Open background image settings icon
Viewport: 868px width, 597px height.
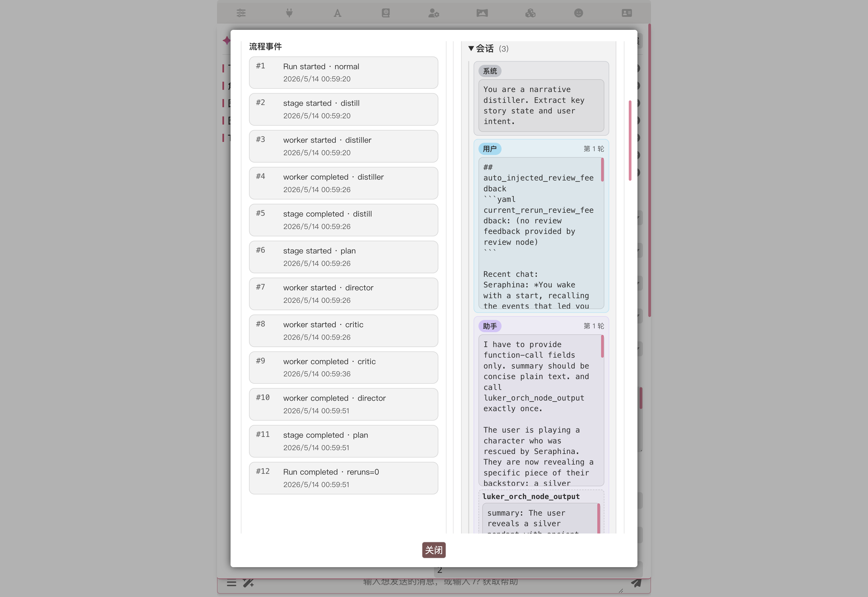click(x=482, y=13)
